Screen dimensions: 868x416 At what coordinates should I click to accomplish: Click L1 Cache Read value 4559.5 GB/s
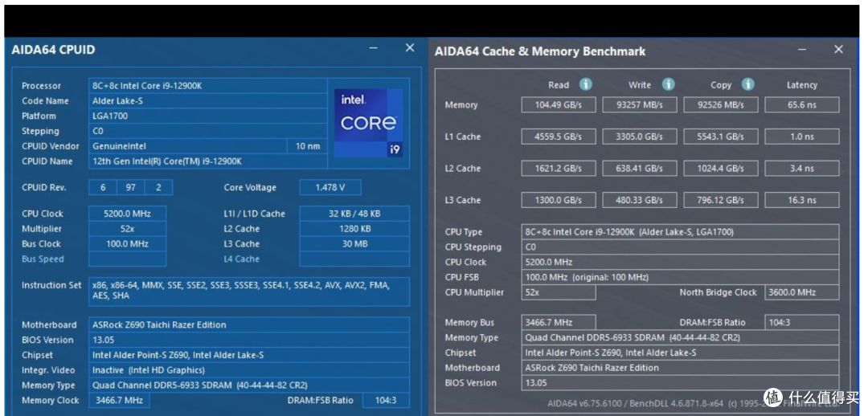tap(559, 137)
